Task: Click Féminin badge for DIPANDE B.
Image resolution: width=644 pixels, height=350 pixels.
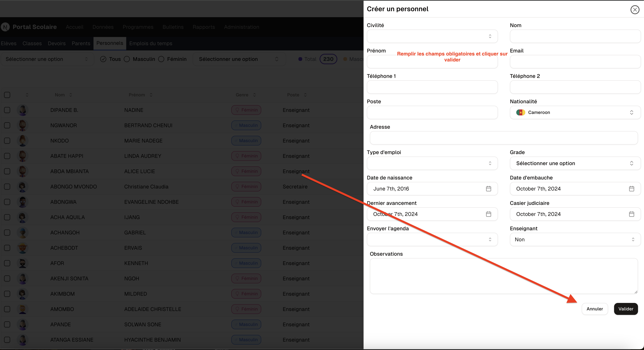Action: pyautogui.click(x=246, y=110)
